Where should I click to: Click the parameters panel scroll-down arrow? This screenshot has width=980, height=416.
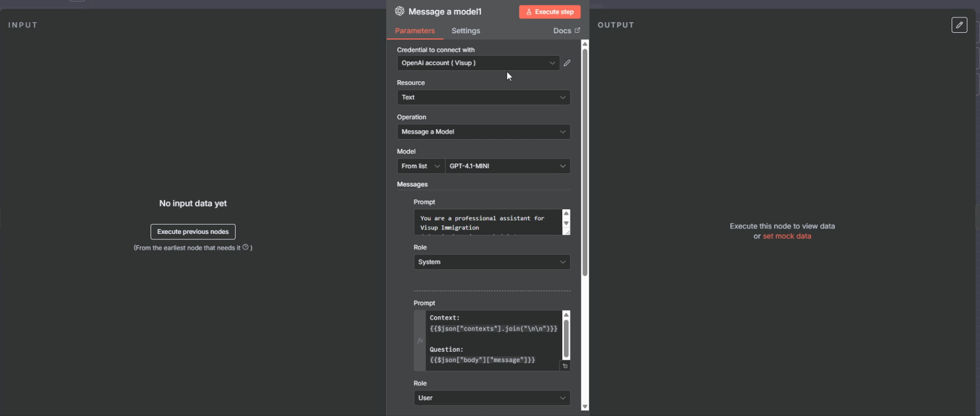[585, 407]
